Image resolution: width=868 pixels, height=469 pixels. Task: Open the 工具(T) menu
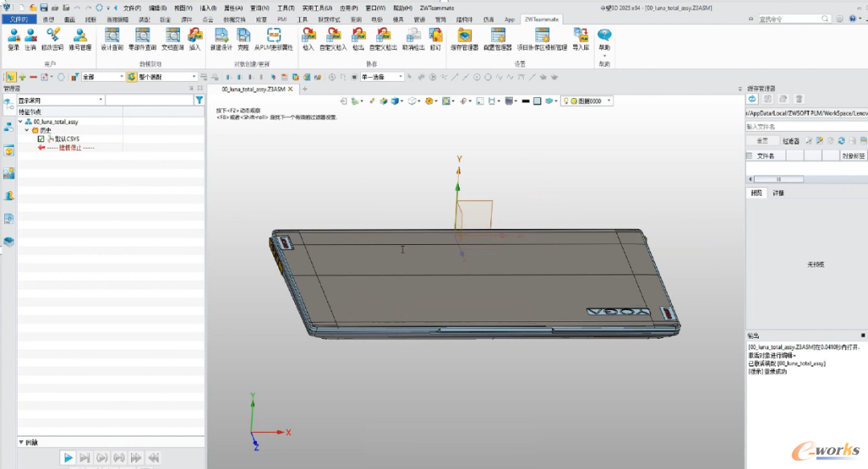pyautogui.click(x=285, y=8)
